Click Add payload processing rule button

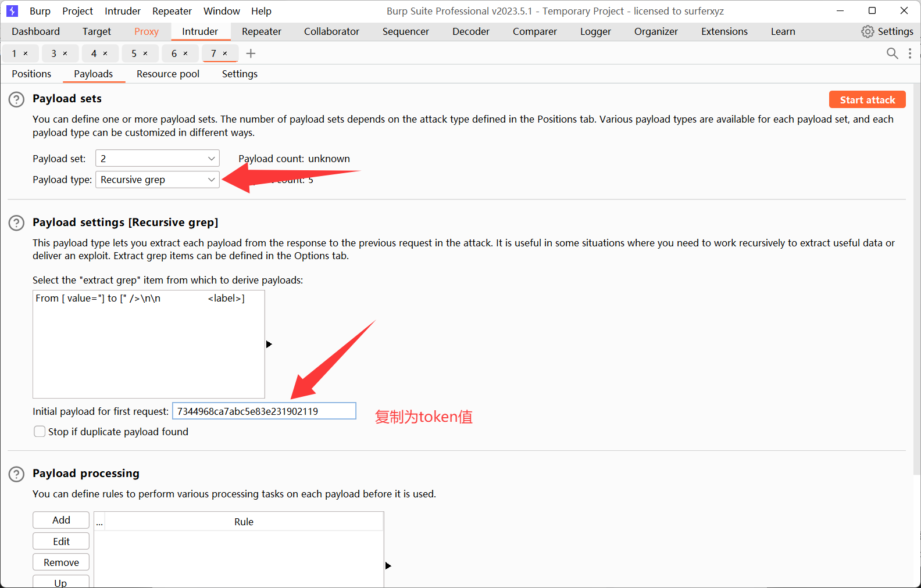click(61, 520)
